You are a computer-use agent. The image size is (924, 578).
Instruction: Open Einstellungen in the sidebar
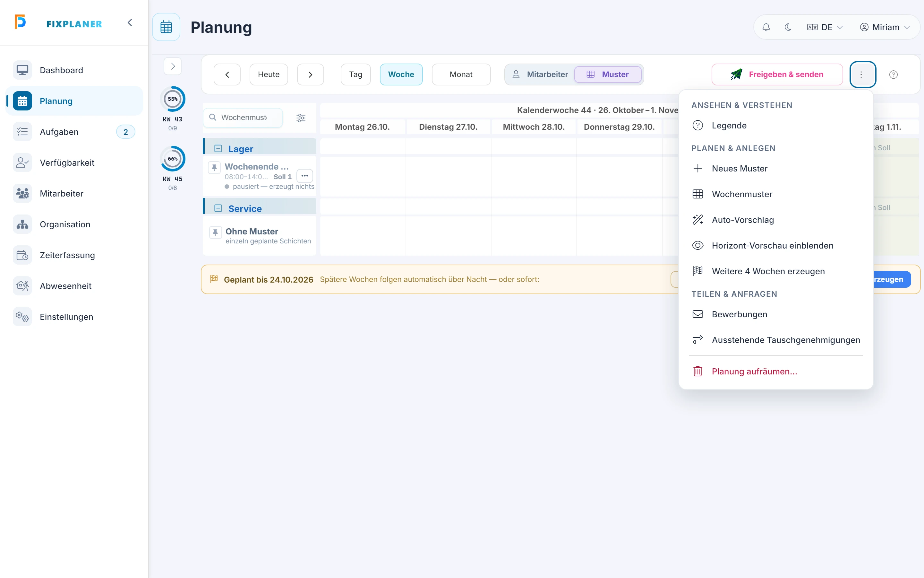(74, 317)
